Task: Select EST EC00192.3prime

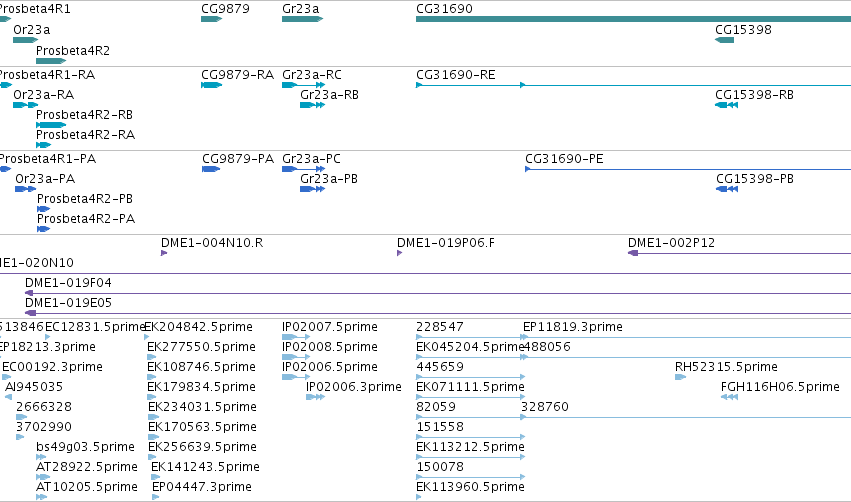Action: point(52,367)
